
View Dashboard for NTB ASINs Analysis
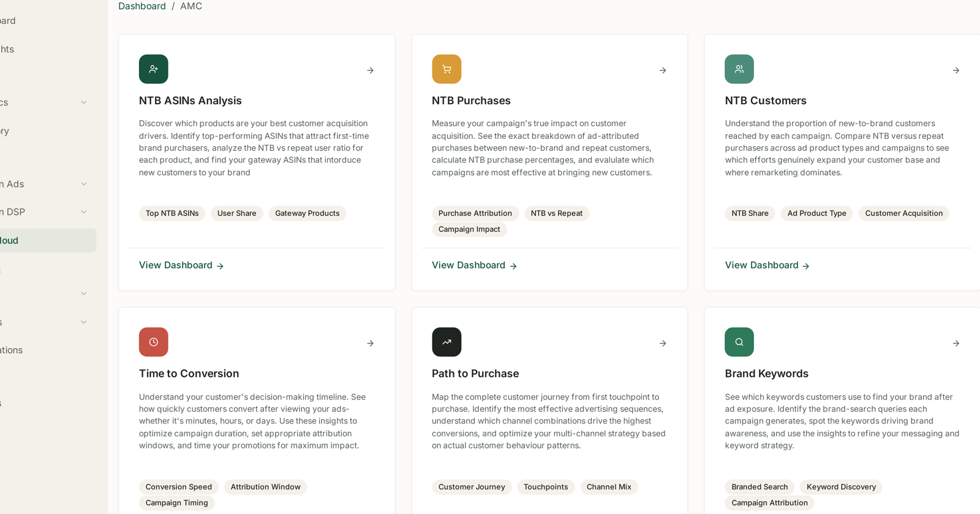pos(181,265)
